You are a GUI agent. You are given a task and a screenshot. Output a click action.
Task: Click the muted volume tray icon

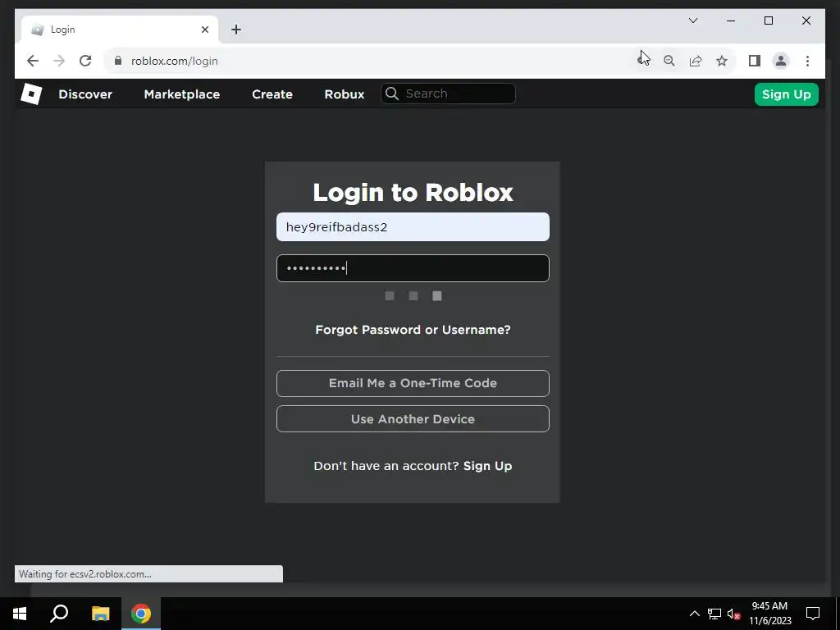pyautogui.click(x=734, y=614)
